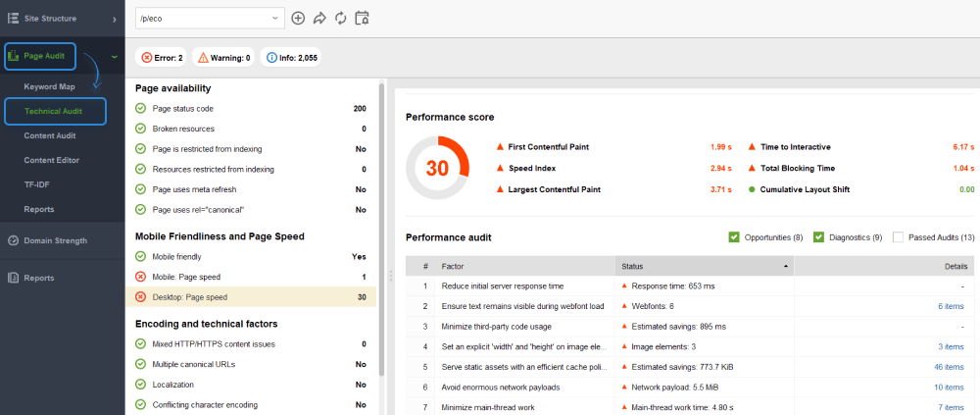The width and height of the screenshot is (980, 415).
Task: Open the 10 items network payloads link
Action: [x=949, y=387]
